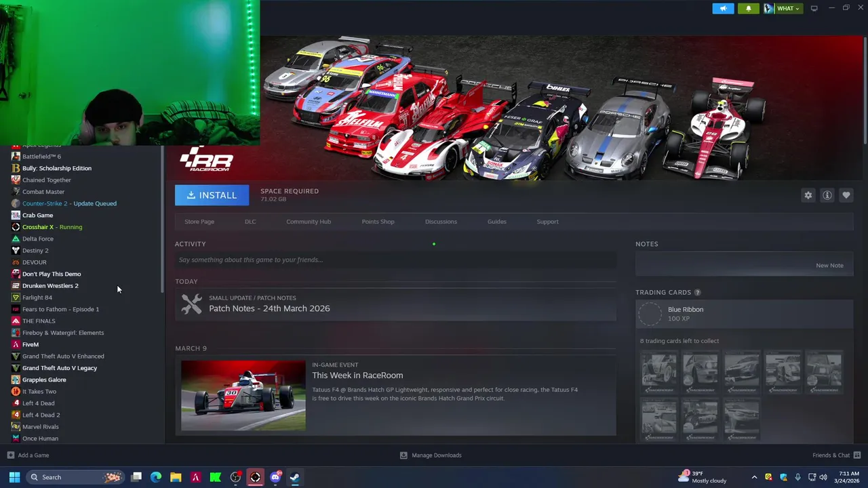Viewport: 868px width, 488px height.
Task: Switch to Points Shop tab
Action: coord(378,222)
